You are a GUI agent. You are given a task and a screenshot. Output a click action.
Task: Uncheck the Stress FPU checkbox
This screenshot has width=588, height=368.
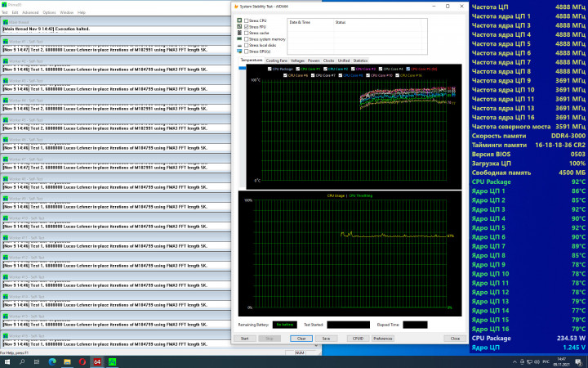[x=246, y=27]
